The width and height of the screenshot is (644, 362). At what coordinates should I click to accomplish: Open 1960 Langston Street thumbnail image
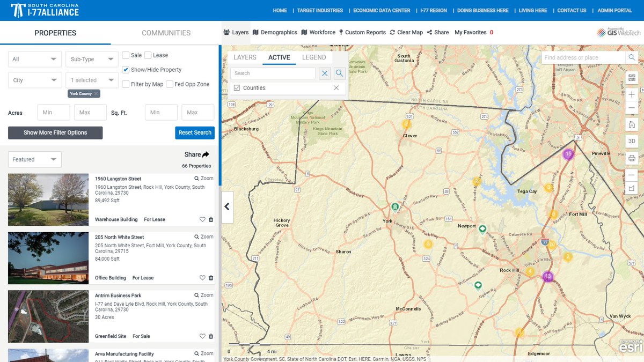pyautogui.click(x=48, y=200)
